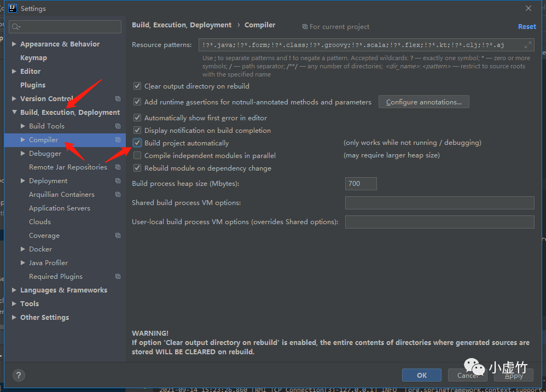This screenshot has width=546, height=392.
Task: Click project-level icon beside Compiler row
Action: coord(118,140)
